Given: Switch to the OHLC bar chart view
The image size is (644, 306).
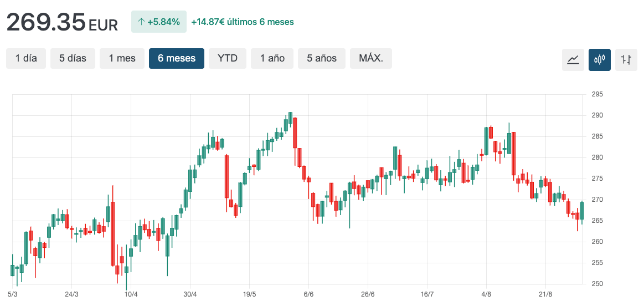Looking at the screenshot, I should tap(626, 60).
